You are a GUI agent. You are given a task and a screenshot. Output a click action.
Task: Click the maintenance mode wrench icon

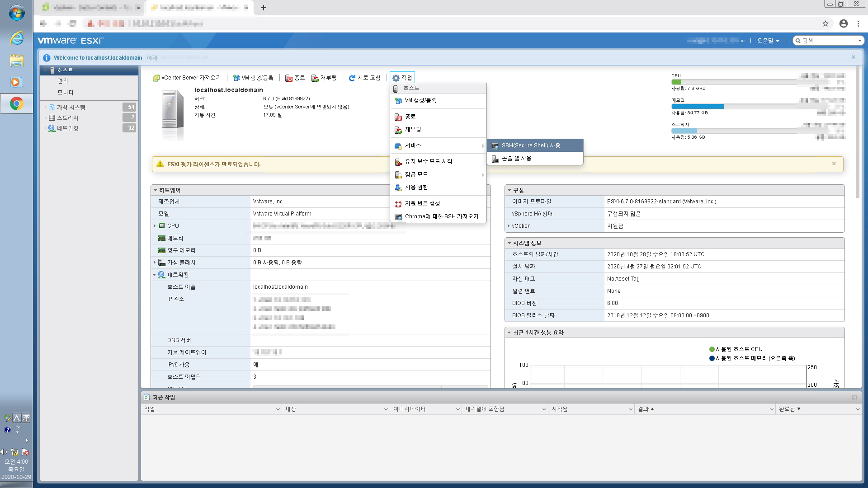398,162
